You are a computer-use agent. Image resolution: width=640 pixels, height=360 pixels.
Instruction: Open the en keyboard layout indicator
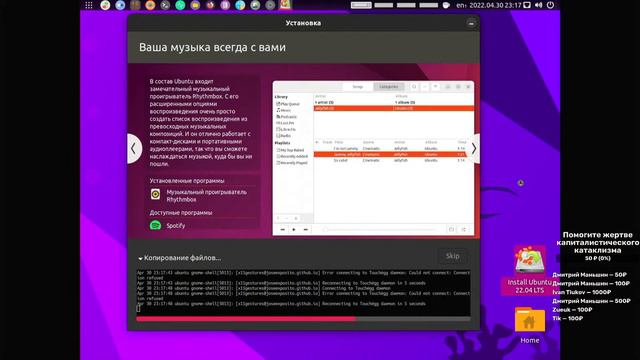pos(461,5)
